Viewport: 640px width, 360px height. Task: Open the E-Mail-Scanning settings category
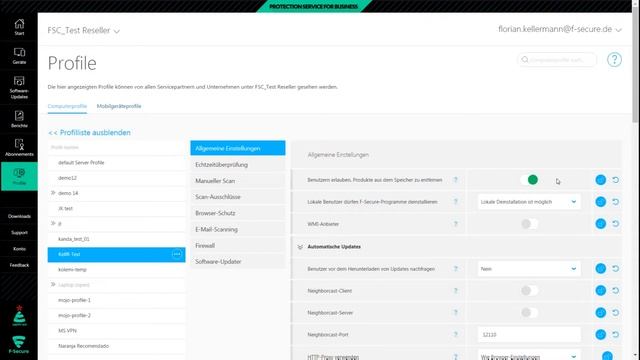point(238,229)
